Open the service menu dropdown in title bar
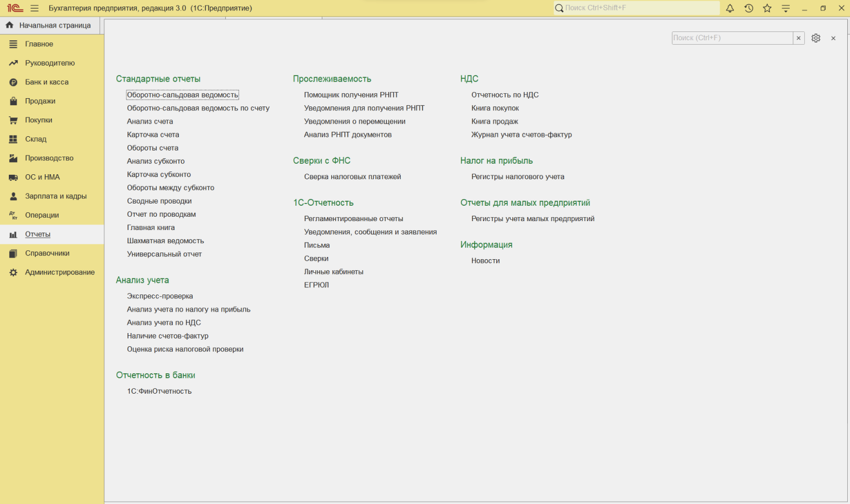The height and width of the screenshot is (504, 850). (x=785, y=8)
